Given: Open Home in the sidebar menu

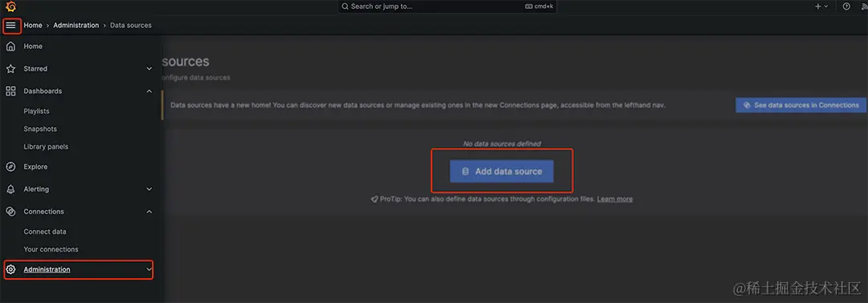Looking at the screenshot, I should click(x=33, y=47).
